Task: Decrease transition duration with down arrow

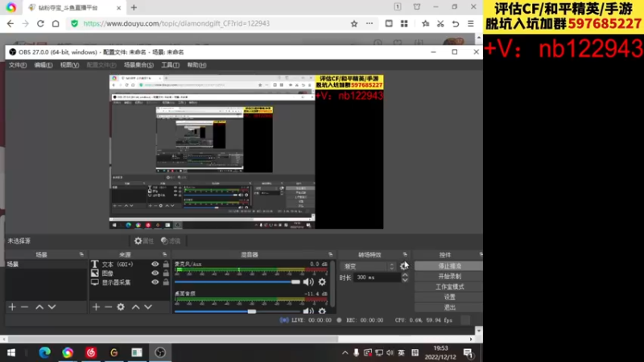Action: coord(405,280)
